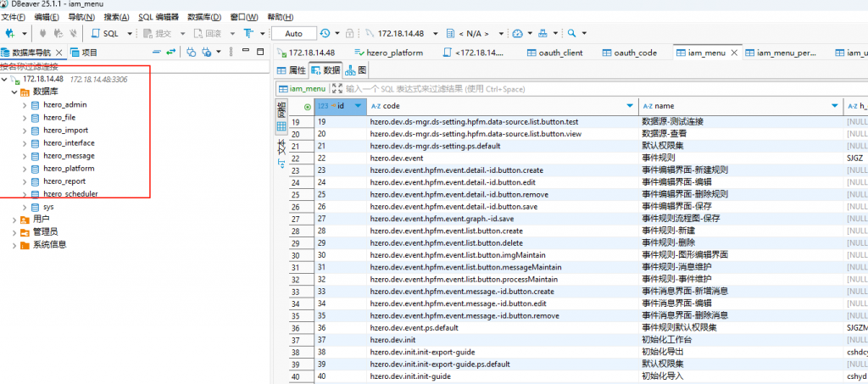Expand the hzero_admin database node
The width and height of the screenshot is (868, 384).
click(25, 104)
